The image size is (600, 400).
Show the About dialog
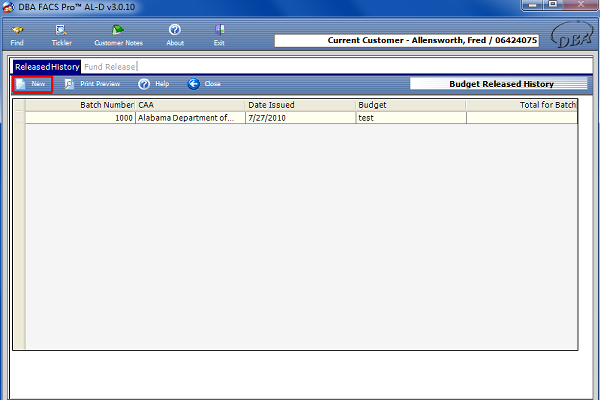click(175, 35)
